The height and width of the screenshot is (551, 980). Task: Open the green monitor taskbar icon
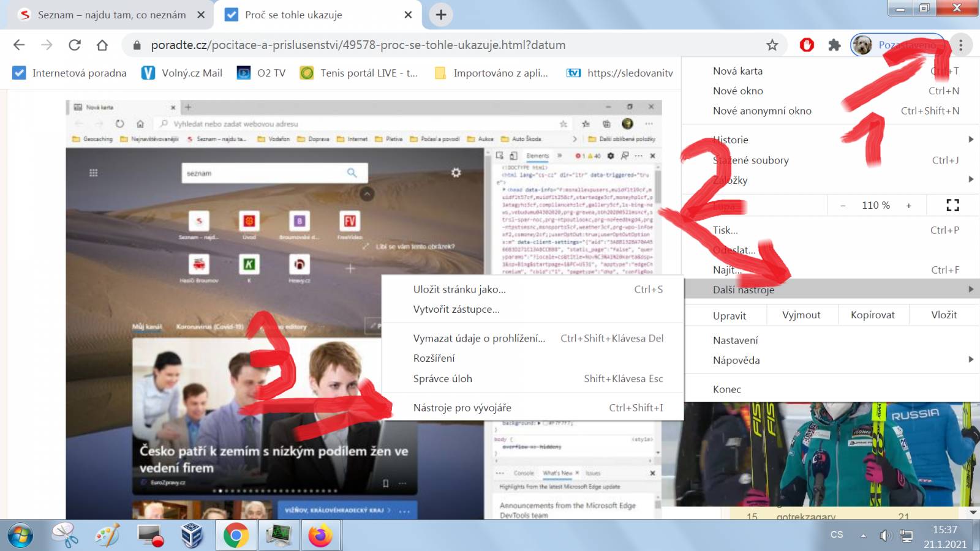point(279,536)
